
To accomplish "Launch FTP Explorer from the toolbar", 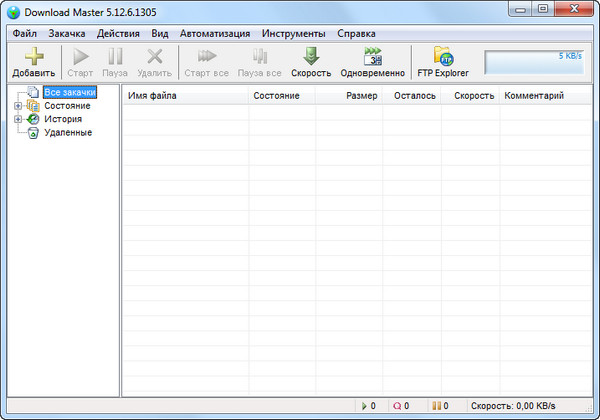I will click(x=442, y=56).
